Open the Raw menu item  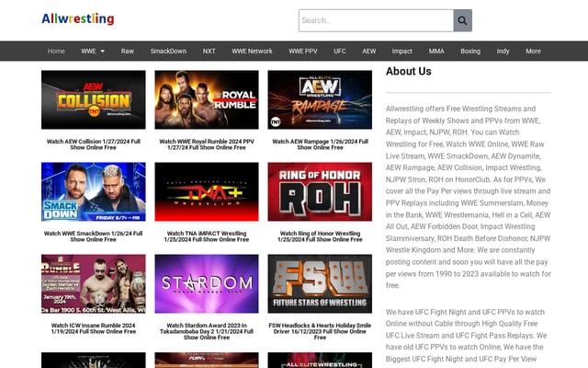[x=128, y=52]
